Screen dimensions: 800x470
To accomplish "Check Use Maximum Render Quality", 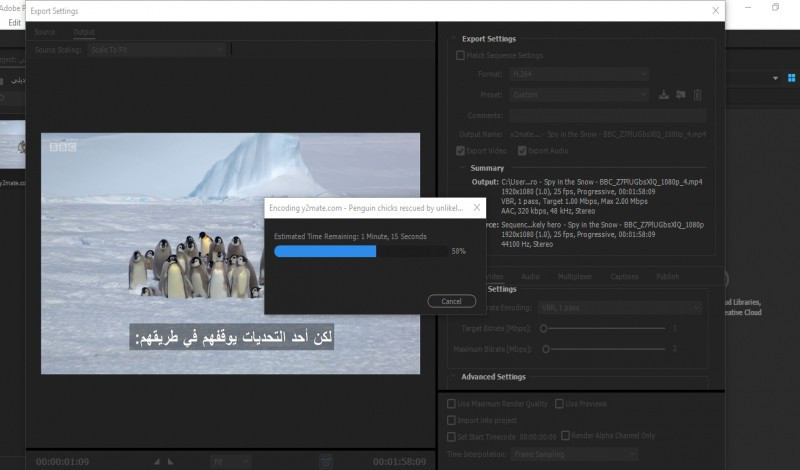I will (x=451, y=403).
